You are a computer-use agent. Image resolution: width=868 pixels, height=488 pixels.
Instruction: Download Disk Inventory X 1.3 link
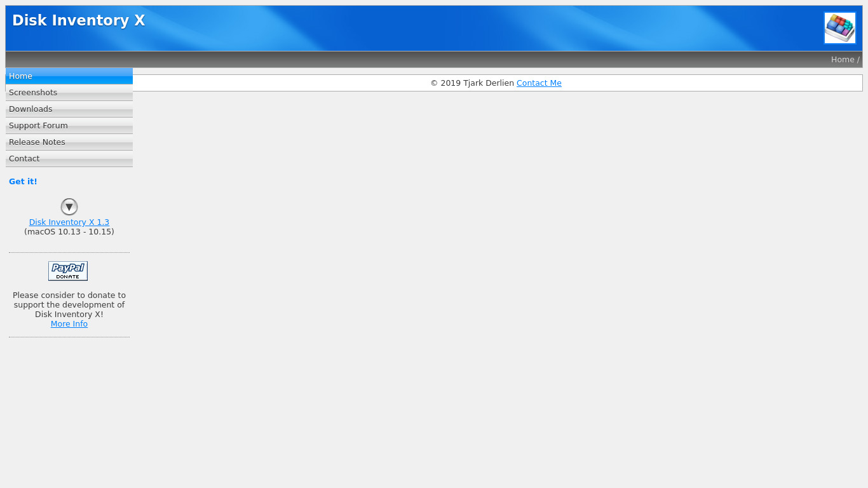pos(69,222)
